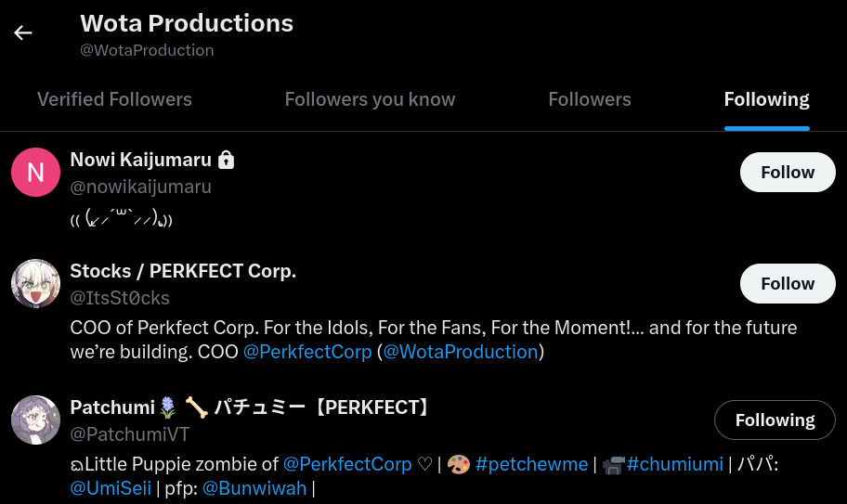Open the Followers you know tab
The width and height of the screenshot is (847, 504).
[370, 99]
